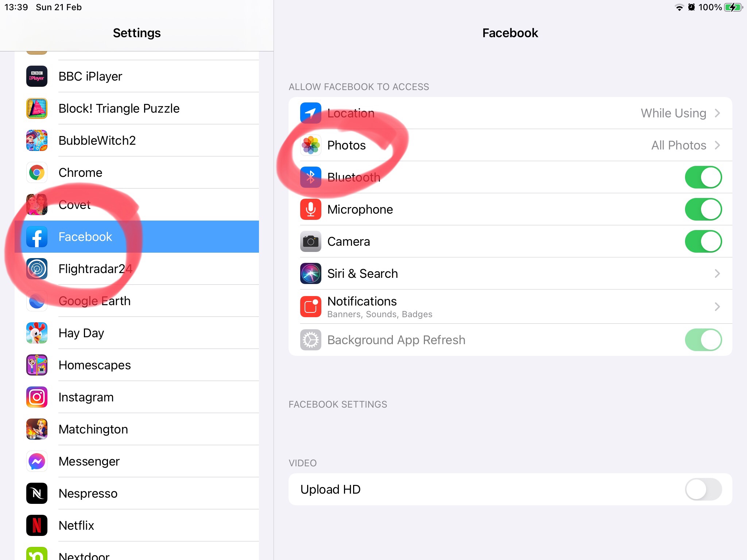Select Homescapes in the settings list
Screen dimensions: 747x560
(x=137, y=365)
